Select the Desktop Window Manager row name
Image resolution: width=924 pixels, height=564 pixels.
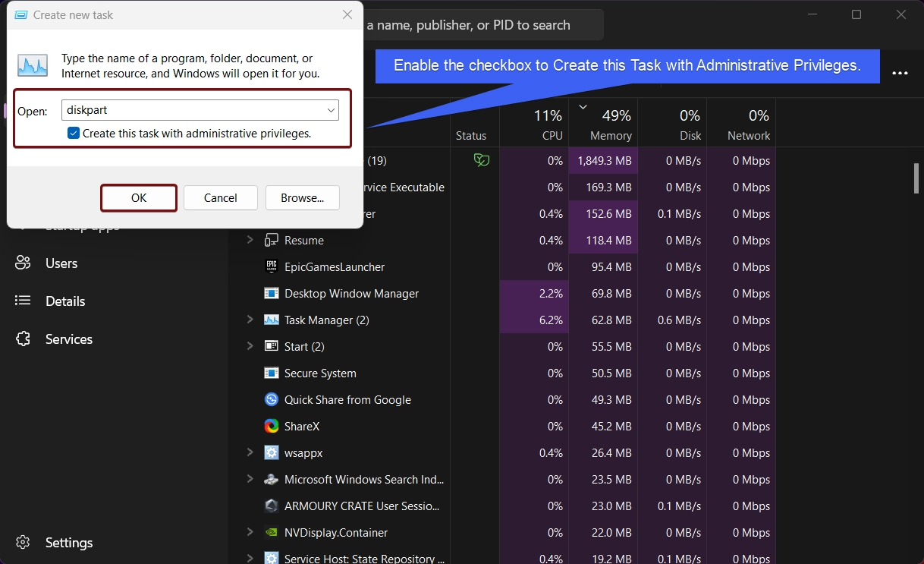[x=351, y=294]
